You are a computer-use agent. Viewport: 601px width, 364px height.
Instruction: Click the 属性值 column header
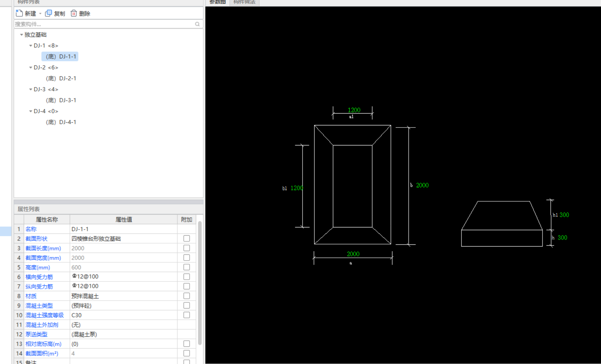pos(124,219)
